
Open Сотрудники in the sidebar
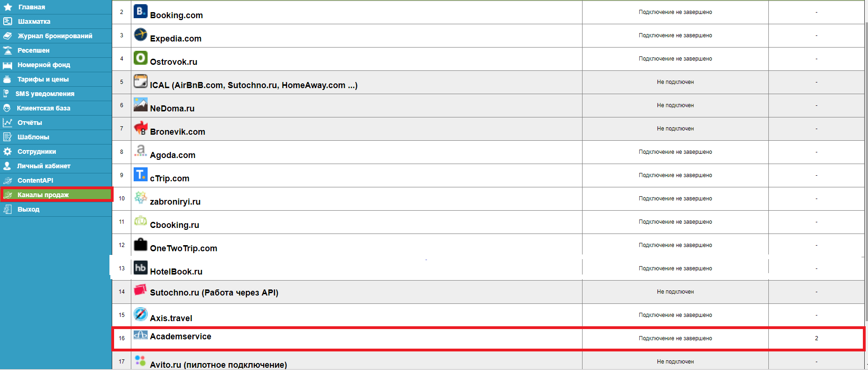pos(56,151)
